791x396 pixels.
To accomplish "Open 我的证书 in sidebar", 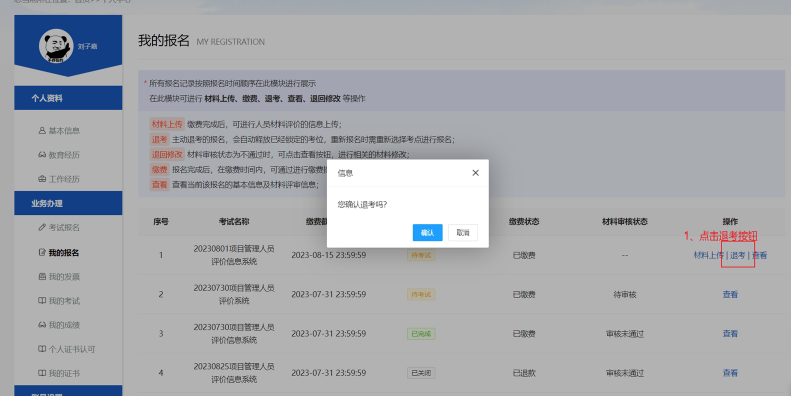I will coord(64,373).
